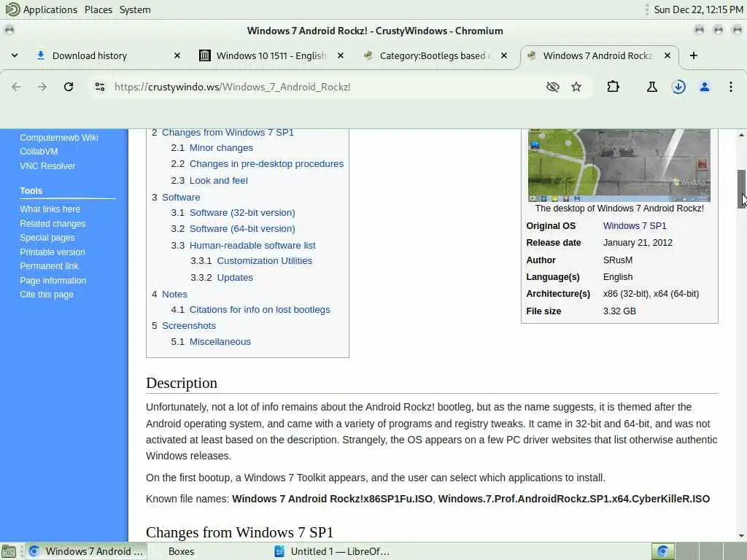Image resolution: width=747 pixels, height=560 pixels.
Task: Jump to Citations for info on lost bootlegs
Action: tap(260, 309)
